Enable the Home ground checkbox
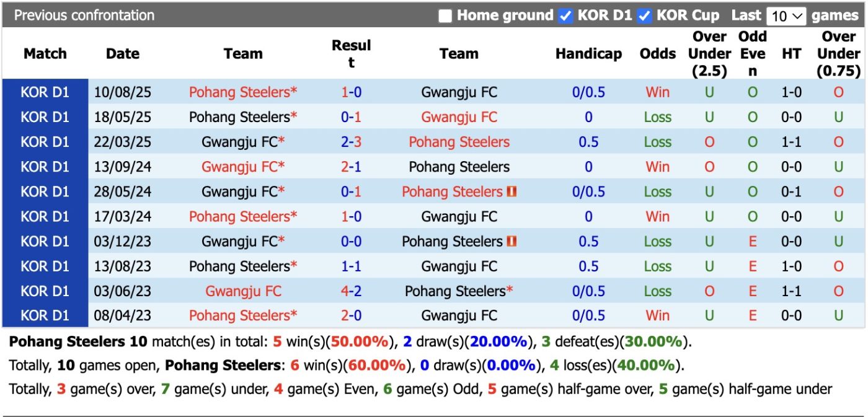The height and width of the screenshot is (417, 868). point(445,15)
